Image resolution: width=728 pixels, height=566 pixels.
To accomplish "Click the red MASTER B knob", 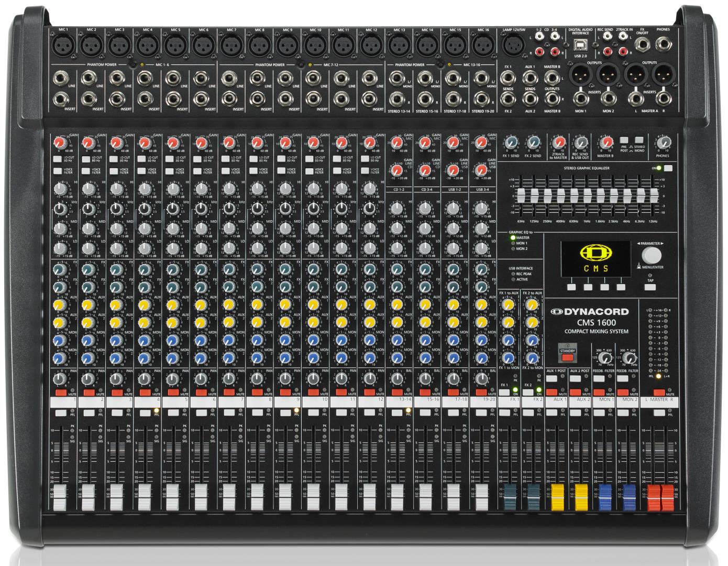I will (x=605, y=142).
